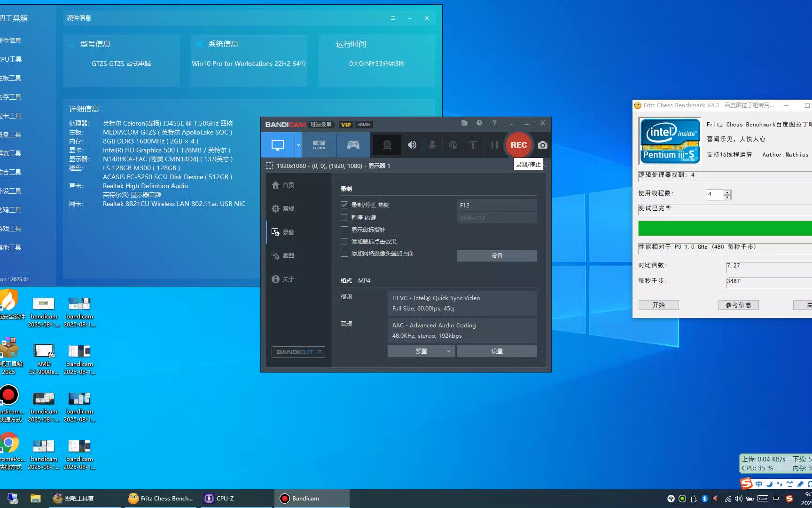Click the F12 hotkey input field
This screenshot has width=812, height=508.
coord(497,205)
